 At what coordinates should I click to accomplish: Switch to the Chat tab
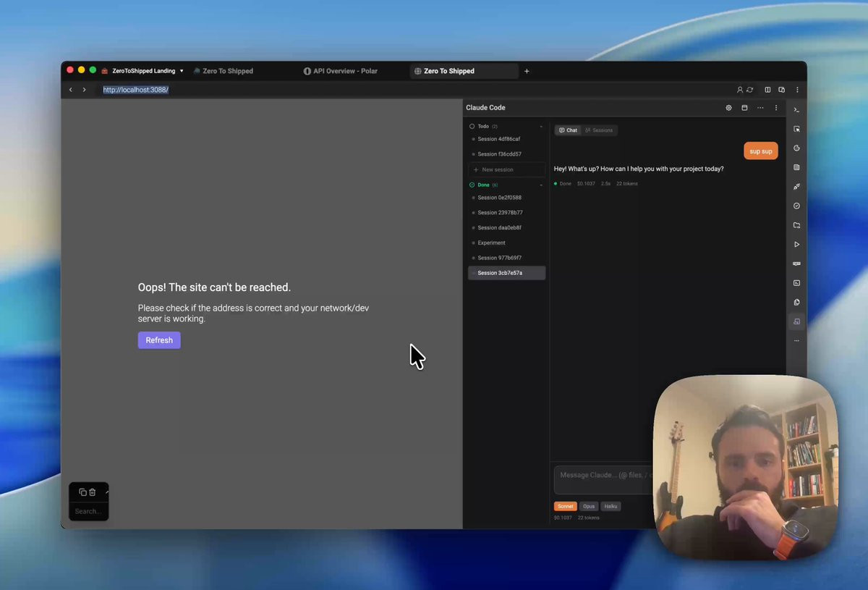coord(569,130)
